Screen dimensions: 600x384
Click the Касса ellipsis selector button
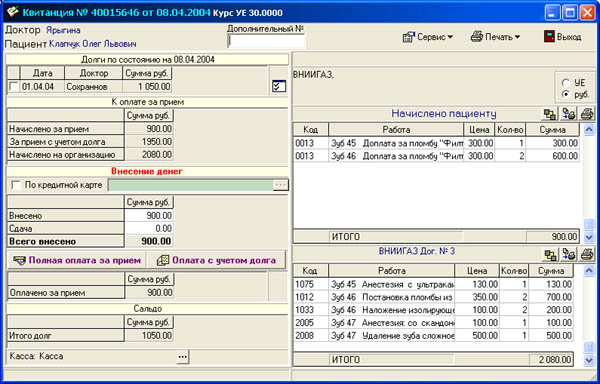(x=183, y=356)
